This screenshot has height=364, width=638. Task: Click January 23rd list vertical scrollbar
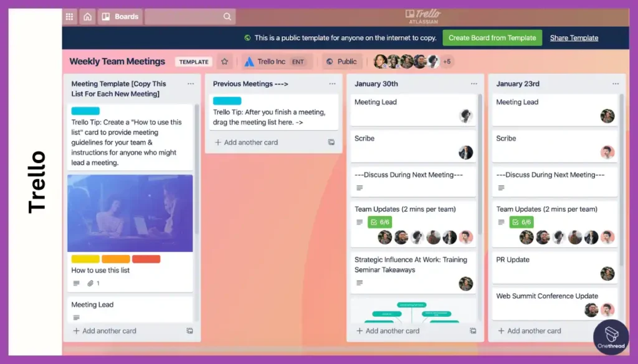[x=621, y=180]
